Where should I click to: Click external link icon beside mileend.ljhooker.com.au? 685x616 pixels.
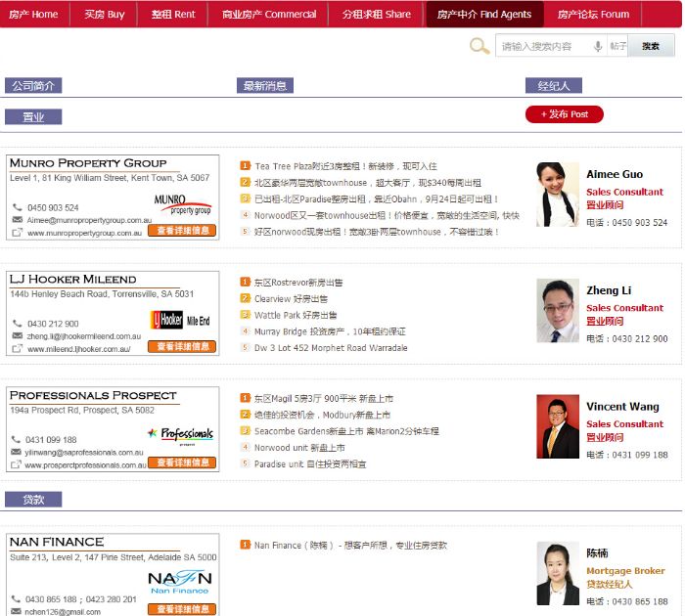17,349
